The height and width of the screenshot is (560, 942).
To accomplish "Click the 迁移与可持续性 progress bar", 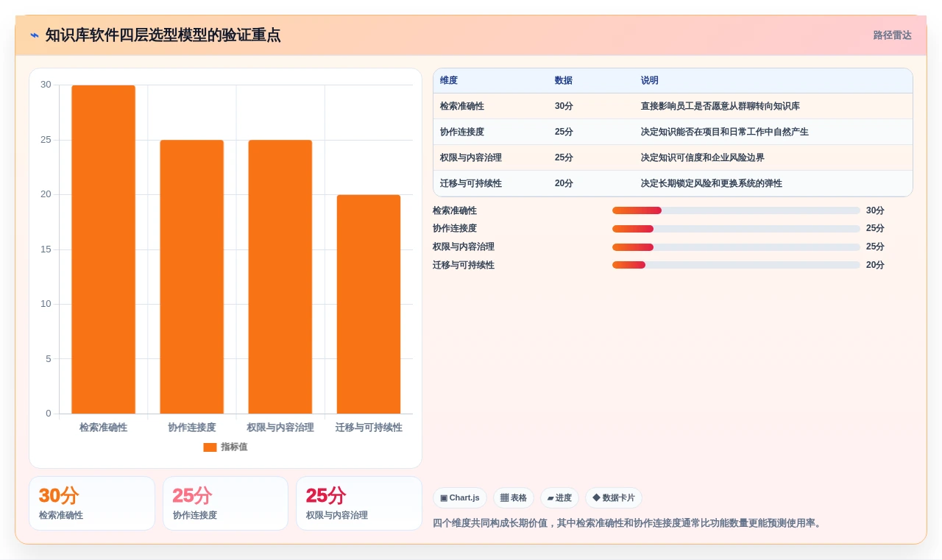I will pyautogui.click(x=736, y=265).
